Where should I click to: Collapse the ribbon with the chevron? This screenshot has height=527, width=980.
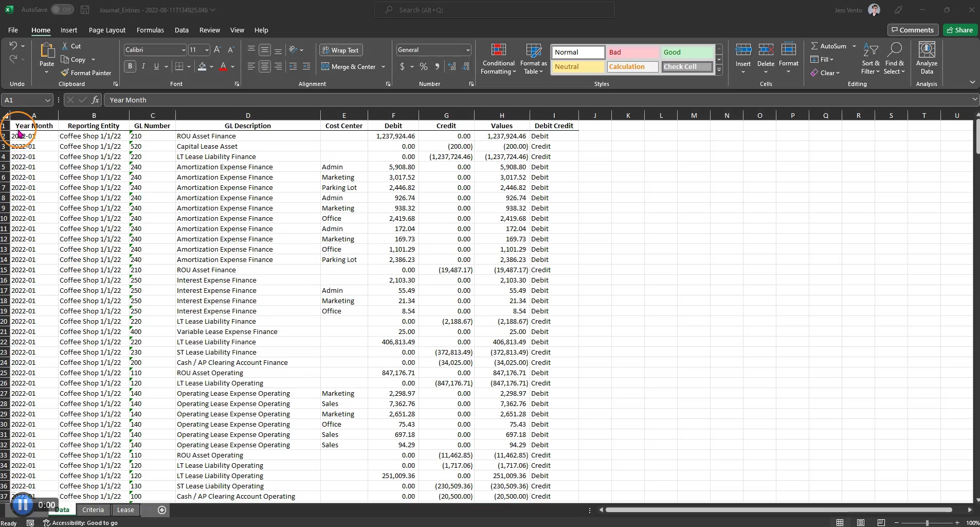[x=972, y=82]
